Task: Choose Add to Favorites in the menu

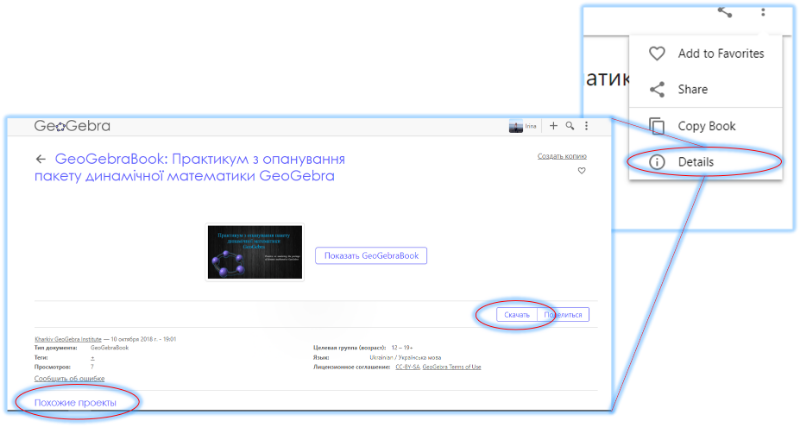Action: coord(706,54)
